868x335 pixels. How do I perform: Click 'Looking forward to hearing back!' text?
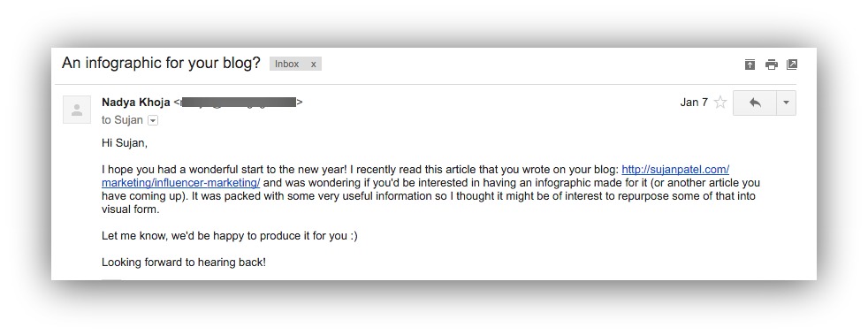click(184, 263)
